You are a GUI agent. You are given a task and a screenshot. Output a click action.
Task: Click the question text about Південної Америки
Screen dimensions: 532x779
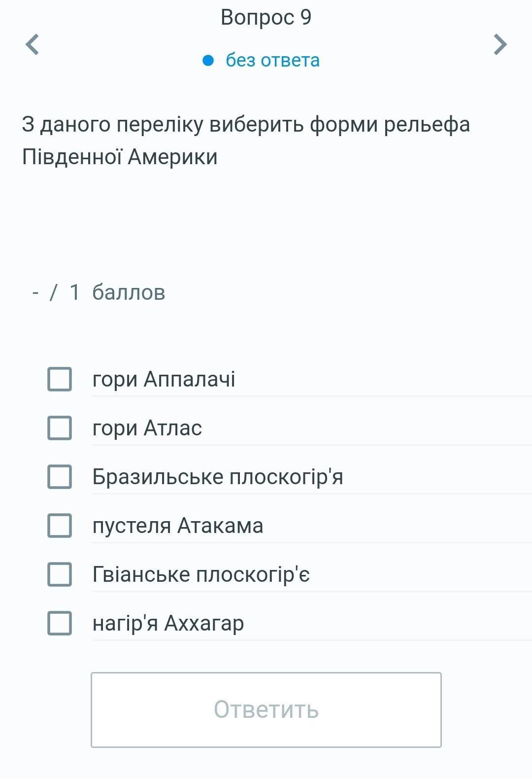(x=245, y=141)
